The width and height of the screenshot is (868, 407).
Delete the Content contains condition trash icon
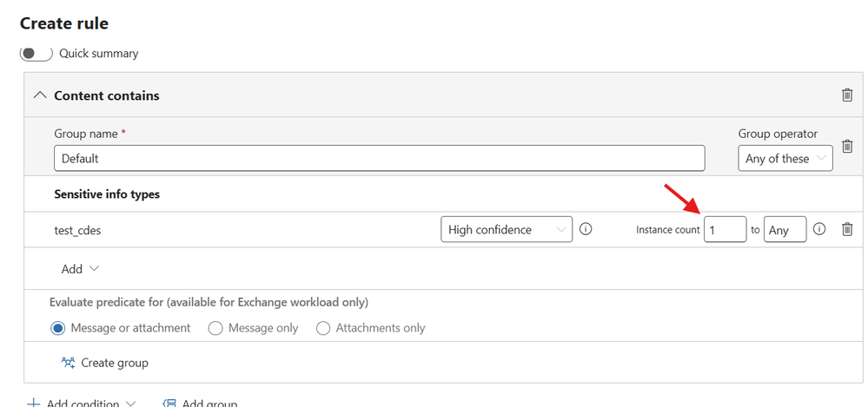pyautogui.click(x=847, y=95)
